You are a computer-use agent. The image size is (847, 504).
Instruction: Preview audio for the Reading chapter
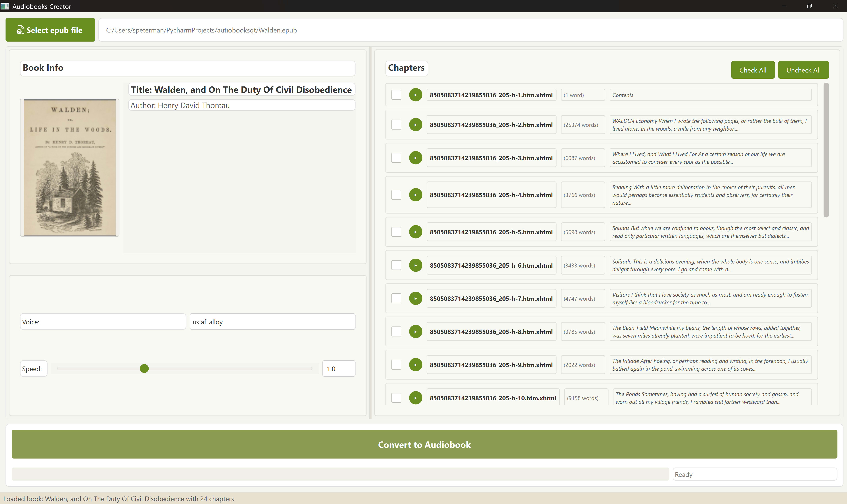[x=415, y=195]
